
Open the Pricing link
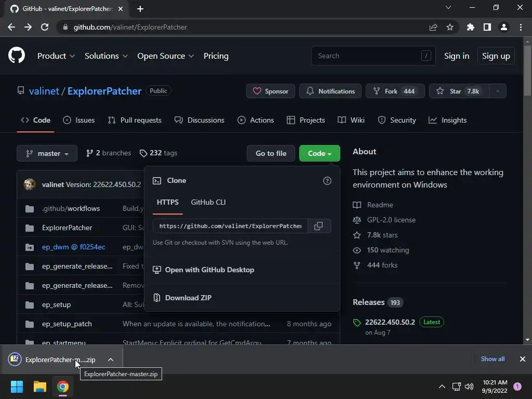pos(216,56)
